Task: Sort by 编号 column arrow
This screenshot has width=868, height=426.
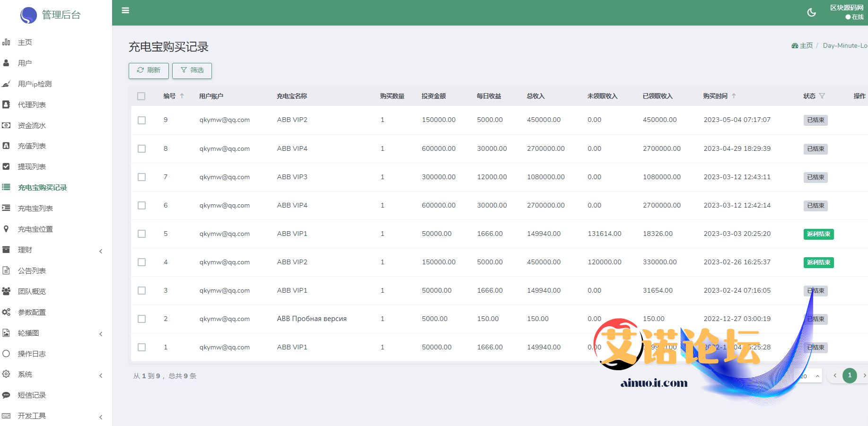Action: coord(182,96)
